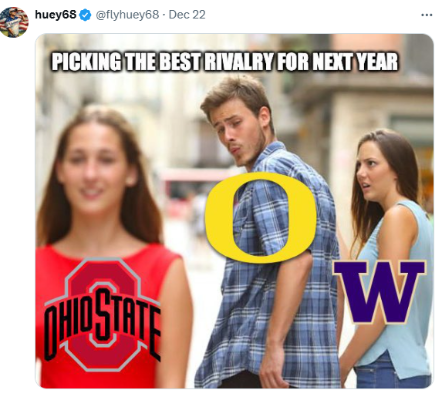Click the purple Washington W logo

coord(380,292)
